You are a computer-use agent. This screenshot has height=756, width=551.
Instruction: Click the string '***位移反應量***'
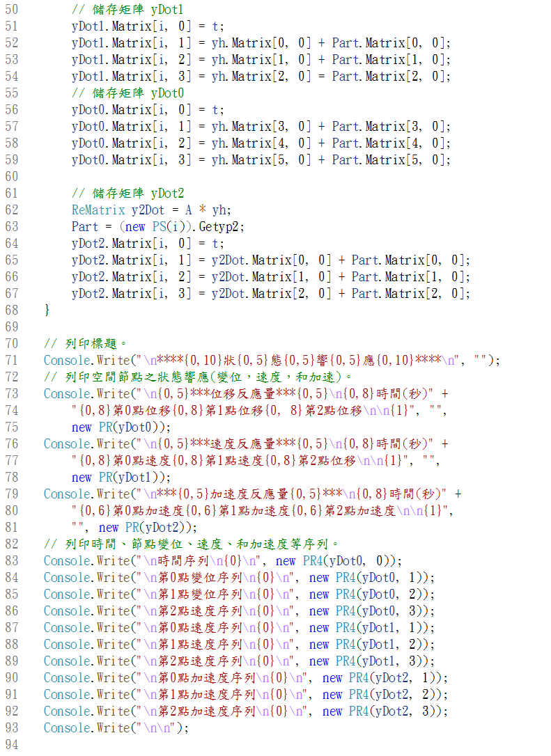243,394
